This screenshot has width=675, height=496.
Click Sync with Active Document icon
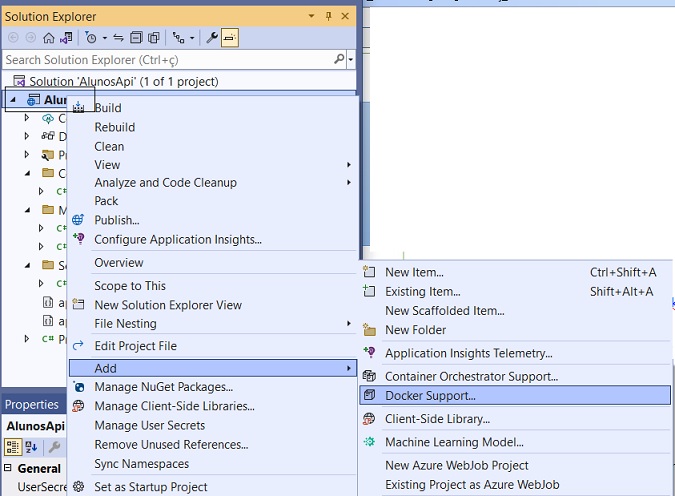[119, 38]
